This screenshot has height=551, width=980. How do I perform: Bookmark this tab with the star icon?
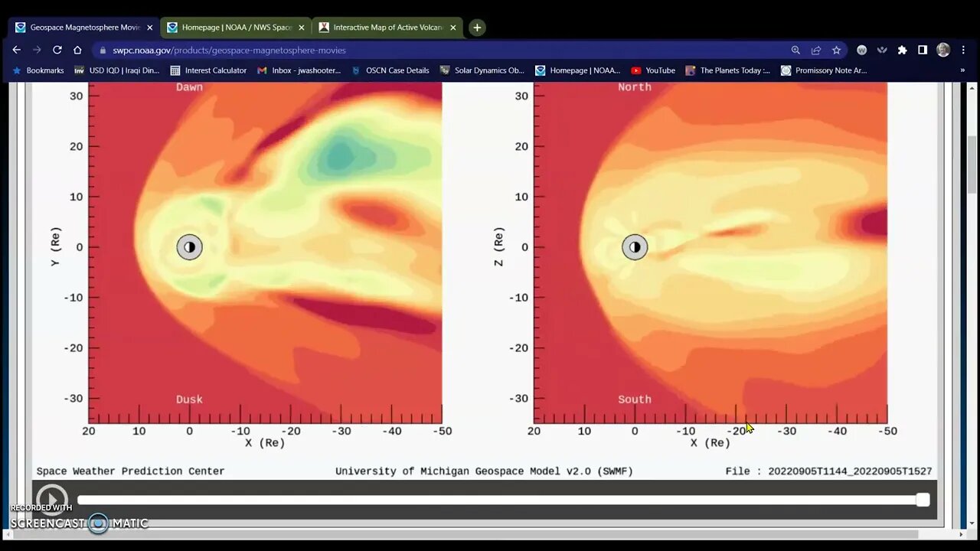(x=836, y=50)
